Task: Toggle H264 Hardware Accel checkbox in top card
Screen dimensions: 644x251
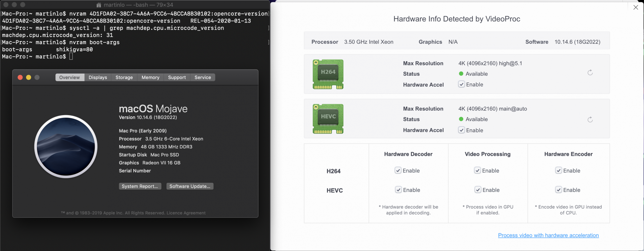Action: click(x=461, y=84)
